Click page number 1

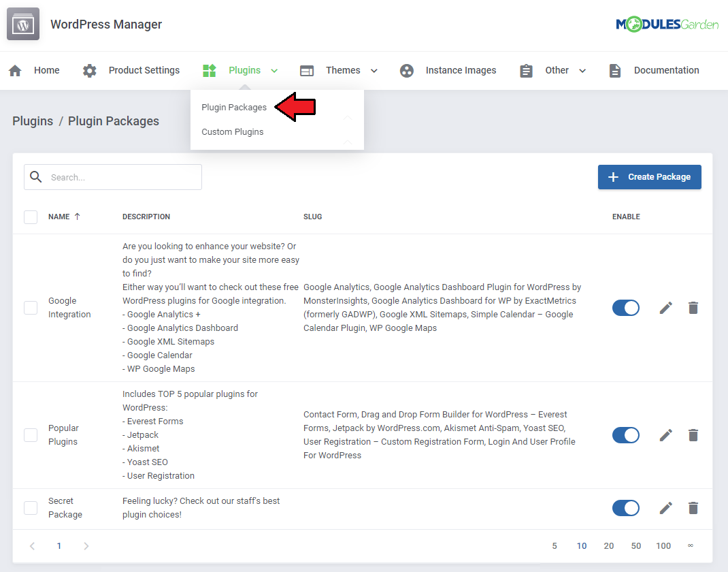(59, 546)
